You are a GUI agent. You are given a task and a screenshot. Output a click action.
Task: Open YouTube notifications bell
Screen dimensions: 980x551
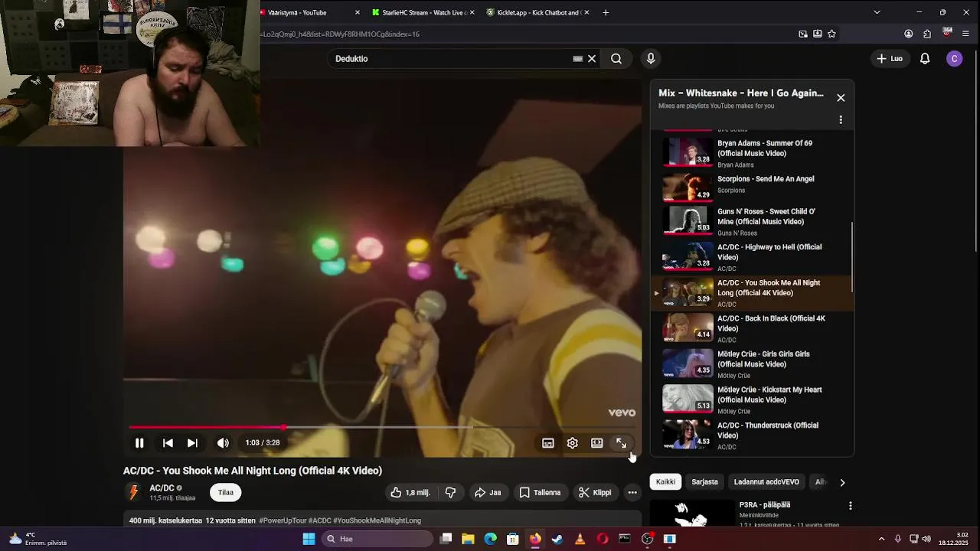[925, 59]
